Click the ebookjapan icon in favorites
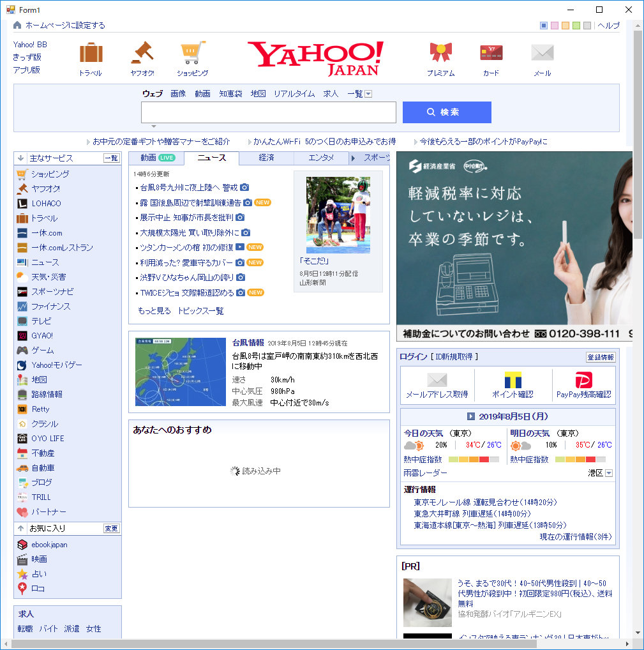644x650 pixels. click(22, 545)
